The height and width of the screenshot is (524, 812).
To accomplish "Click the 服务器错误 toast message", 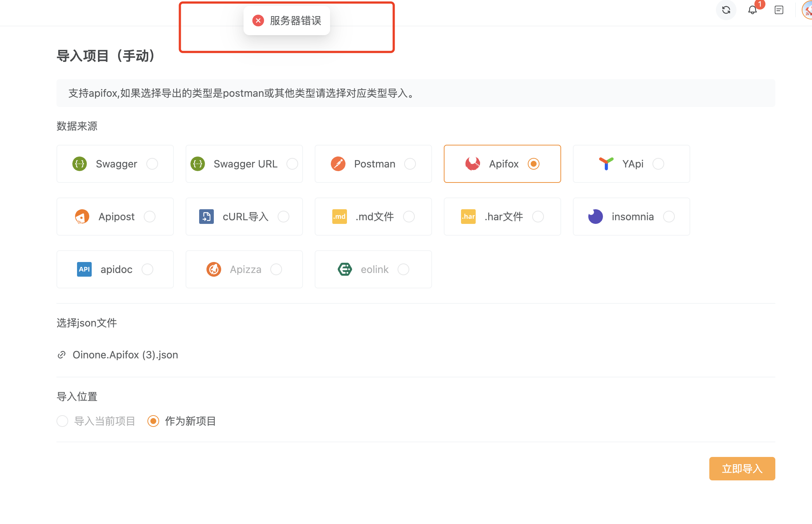I will pos(287,21).
